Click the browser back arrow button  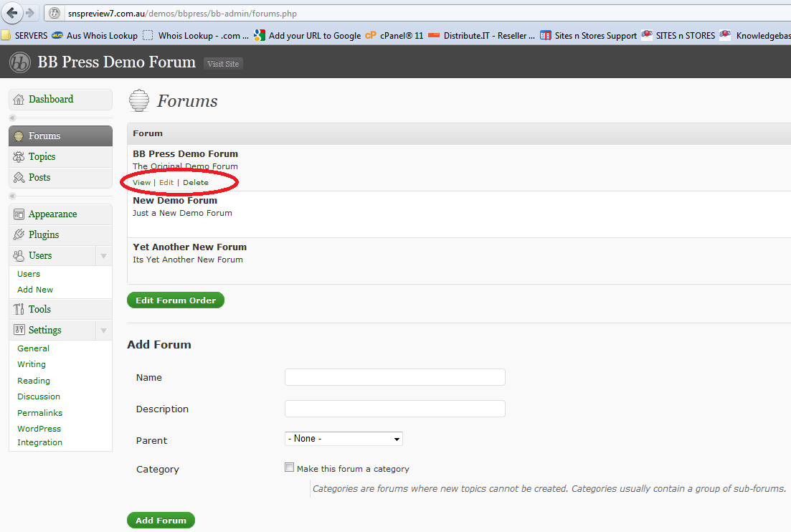12,13
